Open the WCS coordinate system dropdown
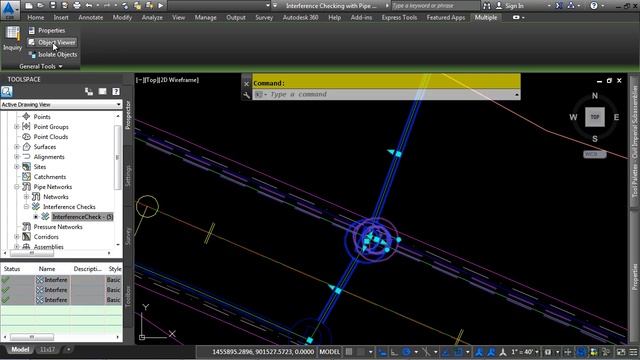 (594, 154)
